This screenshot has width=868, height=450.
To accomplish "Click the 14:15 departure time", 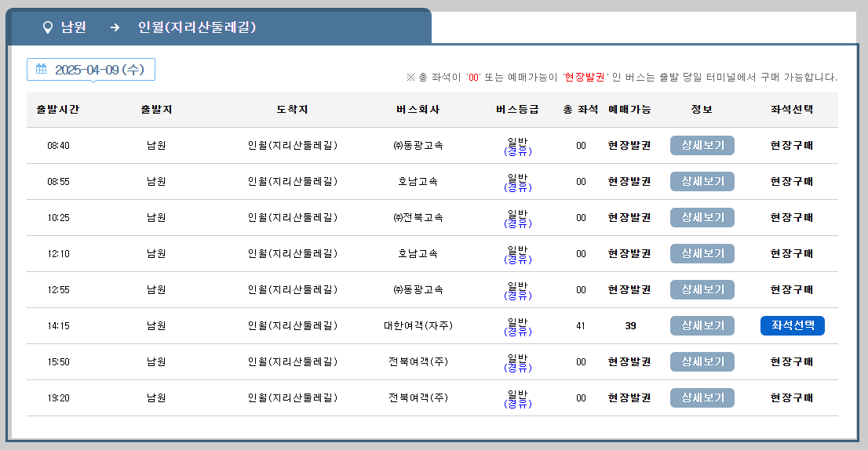I will click(x=58, y=325).
